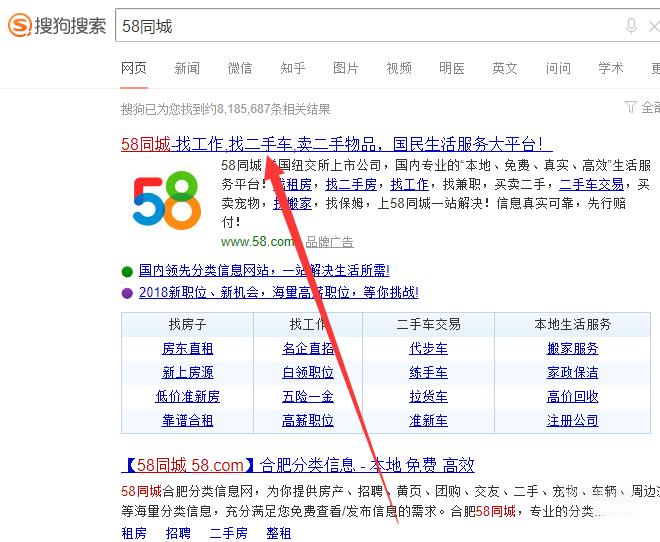Open the 58同城 找工作 main result title

click(337, 144)
